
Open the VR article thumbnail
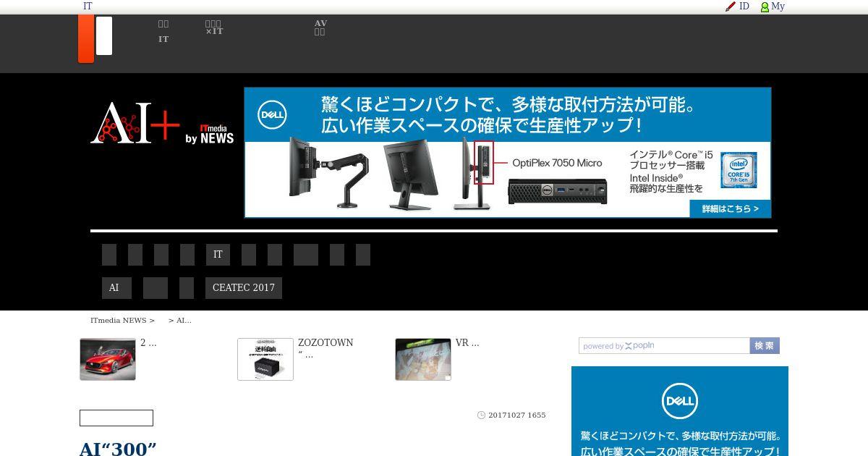tap(423, 359)
